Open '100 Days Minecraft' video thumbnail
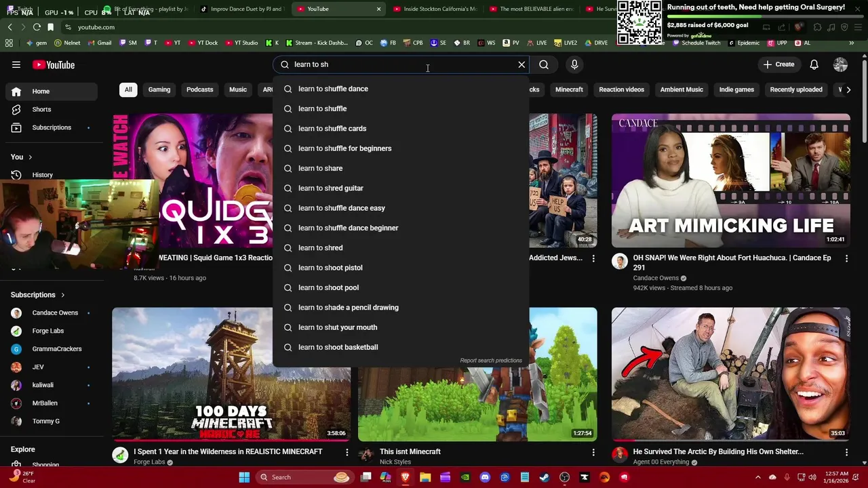This screenshot has width=868, height=488. 231,374
